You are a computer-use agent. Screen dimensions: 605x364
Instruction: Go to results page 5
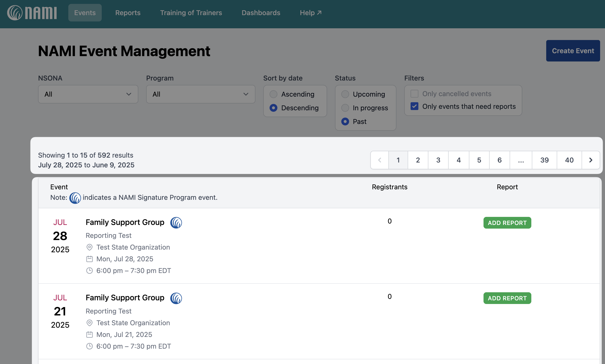point(479,160)
